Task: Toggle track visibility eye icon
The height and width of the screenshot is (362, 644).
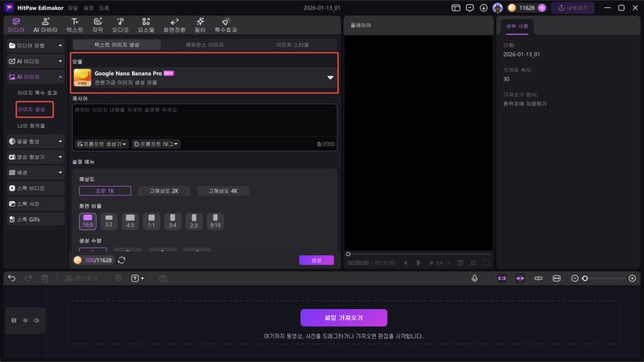Action: (x=25, y=320)
